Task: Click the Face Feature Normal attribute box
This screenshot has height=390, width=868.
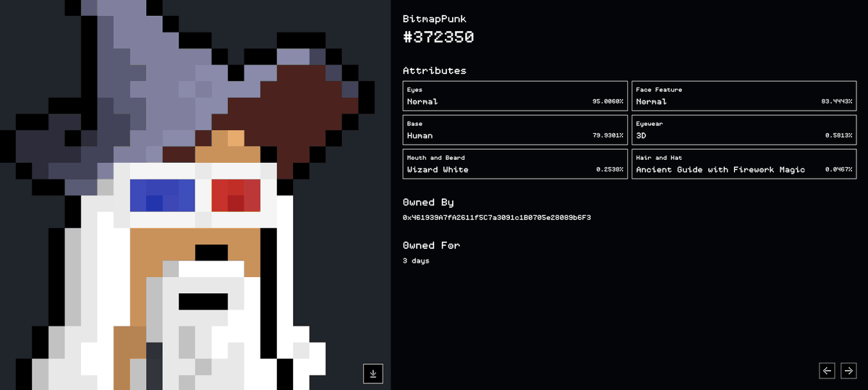Action: 744,96
